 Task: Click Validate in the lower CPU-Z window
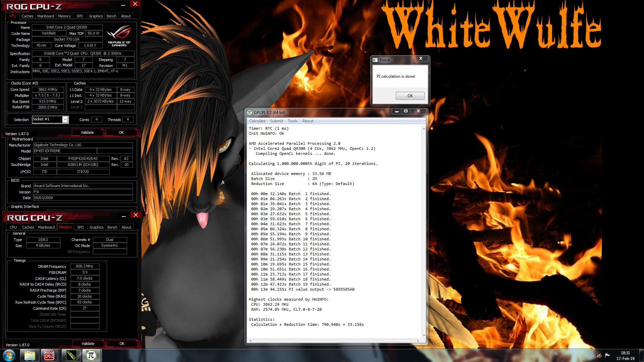click(88, 344)
